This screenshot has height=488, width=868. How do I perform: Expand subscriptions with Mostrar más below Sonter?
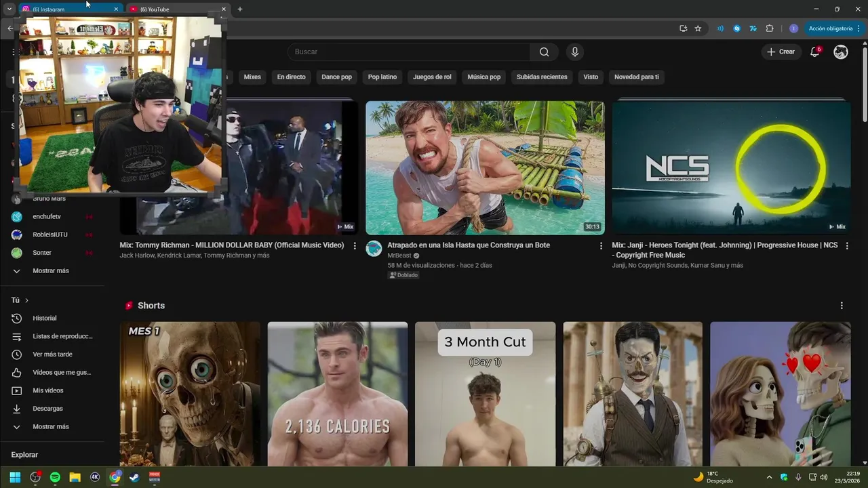(52, 271)
